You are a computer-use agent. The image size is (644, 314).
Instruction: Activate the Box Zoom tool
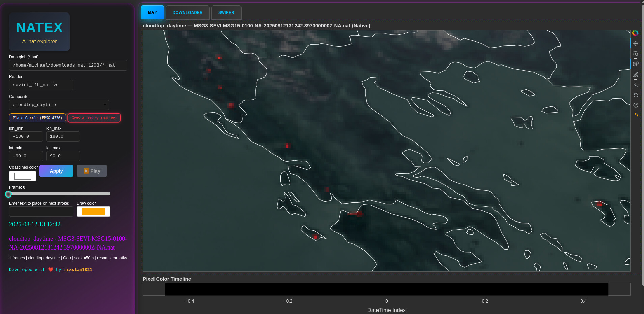[x=636, y=54]
